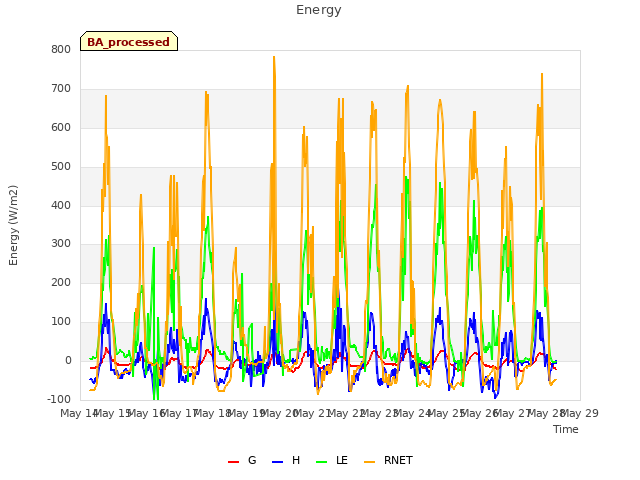Select the G legend label

click(252, 460)
